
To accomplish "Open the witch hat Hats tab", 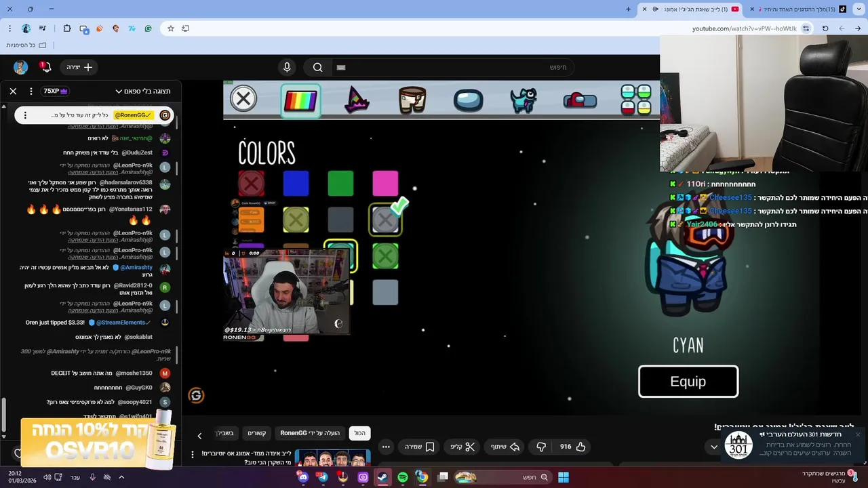I will pos(357,100).
